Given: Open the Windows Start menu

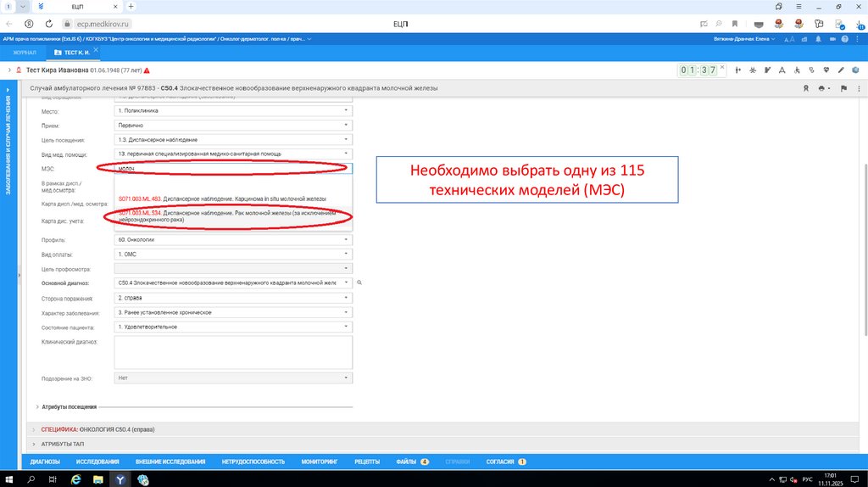Looking at the screenshot, I should tap(8, 480).
